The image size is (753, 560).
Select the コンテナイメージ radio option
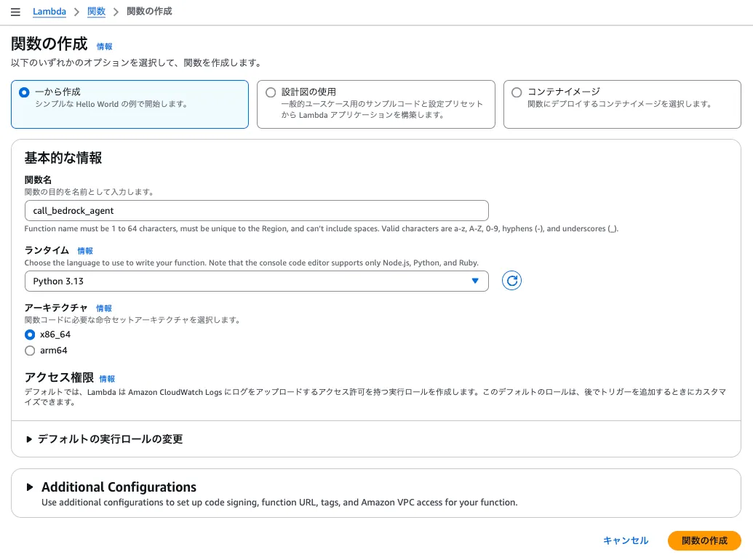[x=517, y=92]
